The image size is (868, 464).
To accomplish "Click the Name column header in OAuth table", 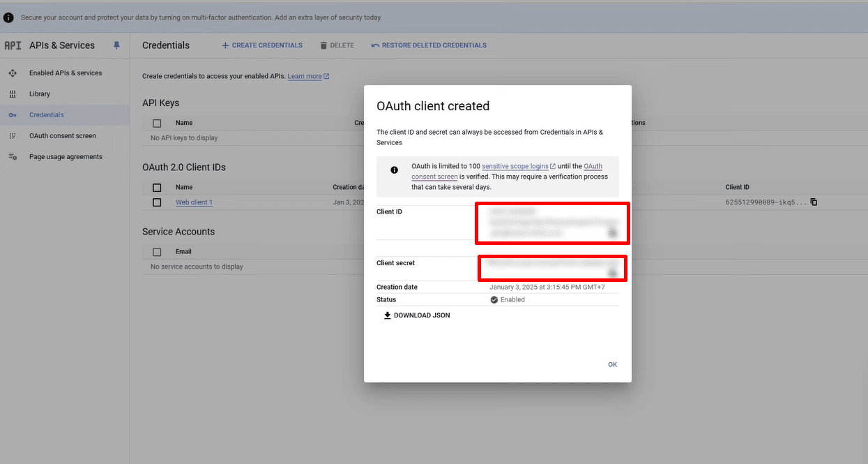I will pos(184,187).
